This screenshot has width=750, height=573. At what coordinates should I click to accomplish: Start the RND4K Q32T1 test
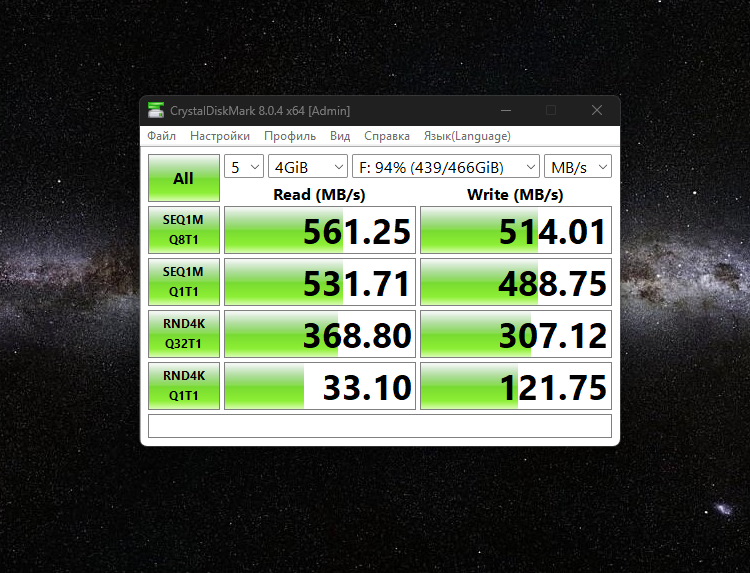point(184,334)
